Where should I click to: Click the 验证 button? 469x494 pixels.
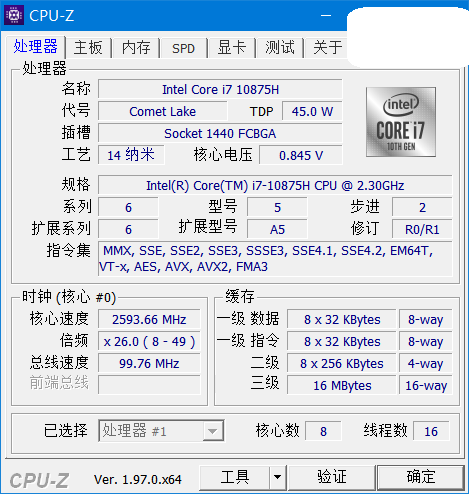[x=332, y=477]
